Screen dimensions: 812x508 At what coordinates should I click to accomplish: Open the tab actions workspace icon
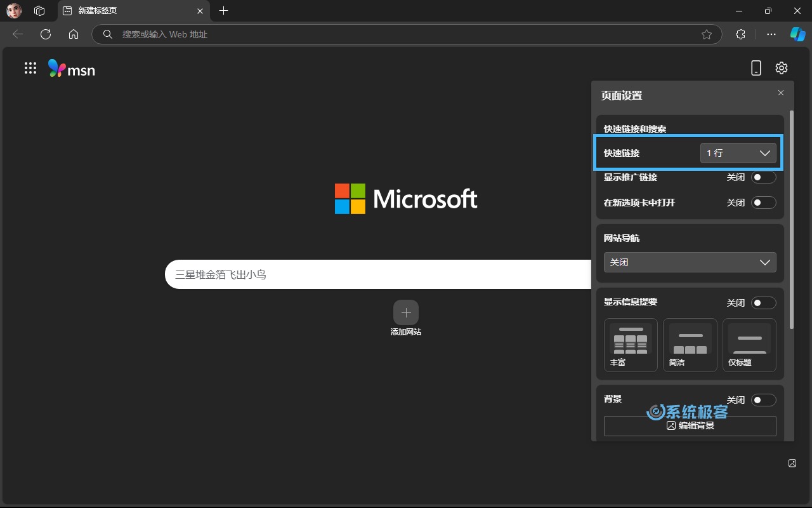coord(39,11)
